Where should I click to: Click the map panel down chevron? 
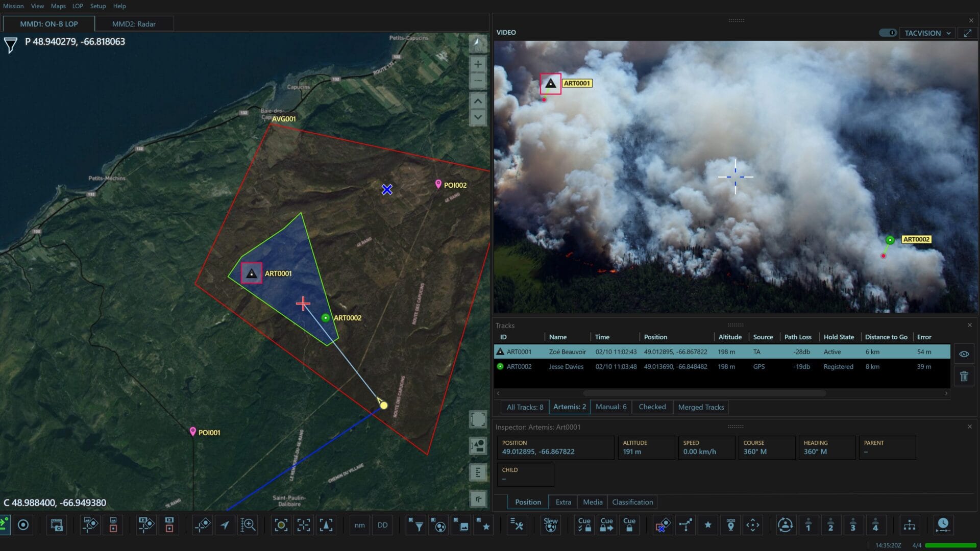pyautogui.click(x=478, y=117)
